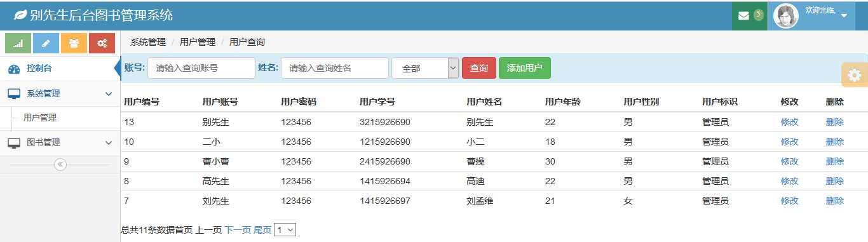868x242 pixels.
Task: Click name cell 刘孟维
Action: 480,201
